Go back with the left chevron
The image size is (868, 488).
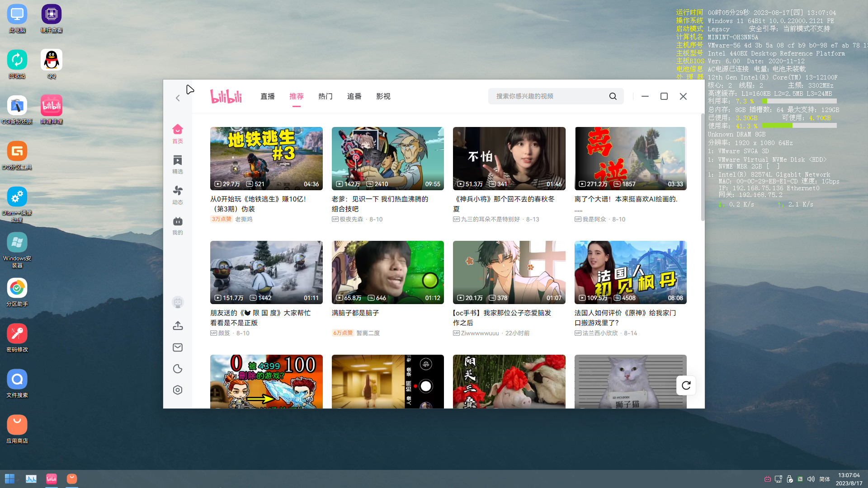click(178, 98)
